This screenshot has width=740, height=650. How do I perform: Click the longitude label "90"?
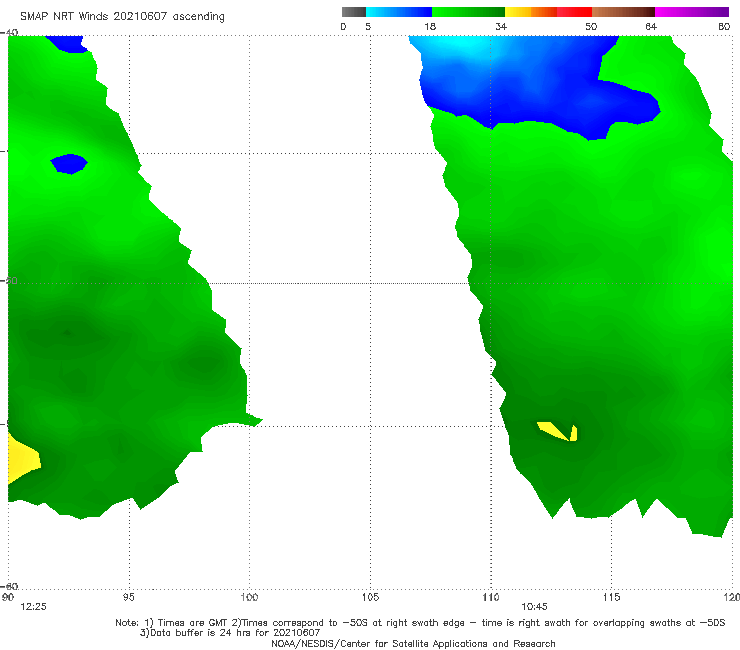[x=8, y=597]
